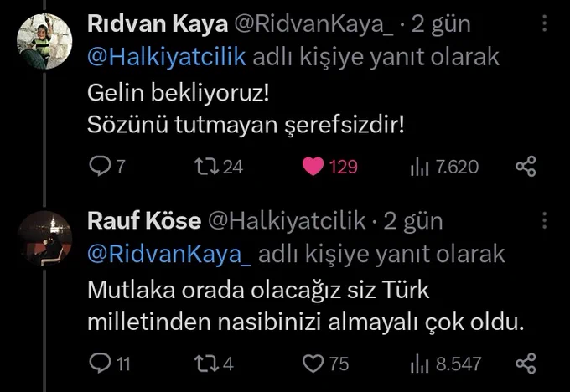View analytics showing 8.547 views
This screenshot has height=392, width=570.
click(419, 364)
